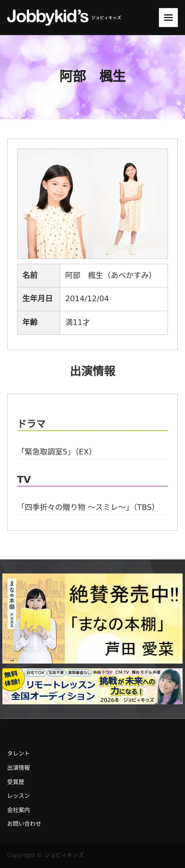Image resolution: width=185 pixels, height=868 pixels.
Task: Open お問い合わせ contact link
Action: click(24, 823)
